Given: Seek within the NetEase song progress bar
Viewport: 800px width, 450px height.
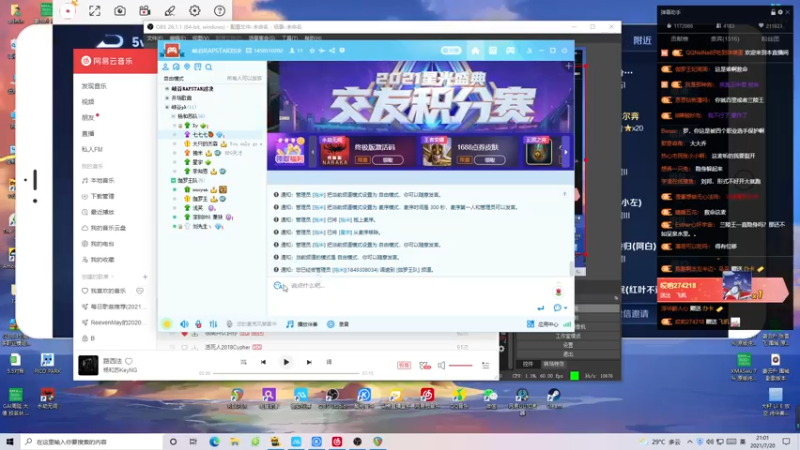Looking at the screenshot, I should (x=286, y=373).
